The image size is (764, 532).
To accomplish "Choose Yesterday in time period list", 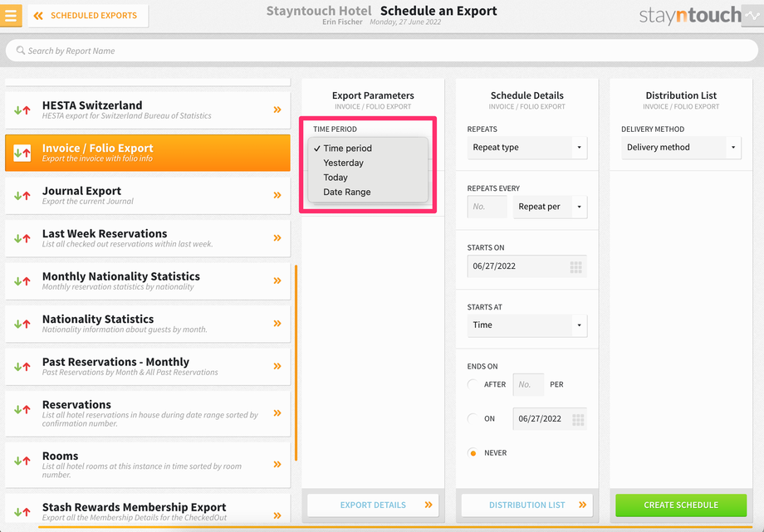I will (368, 163).
